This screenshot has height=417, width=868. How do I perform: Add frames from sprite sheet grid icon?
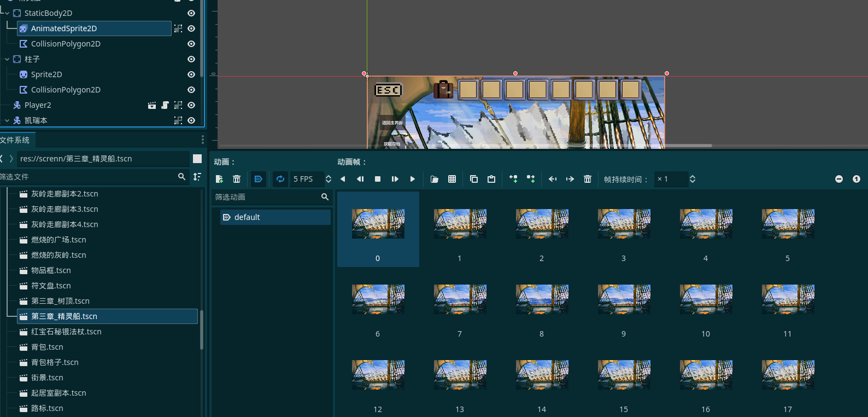pos(452,179)
